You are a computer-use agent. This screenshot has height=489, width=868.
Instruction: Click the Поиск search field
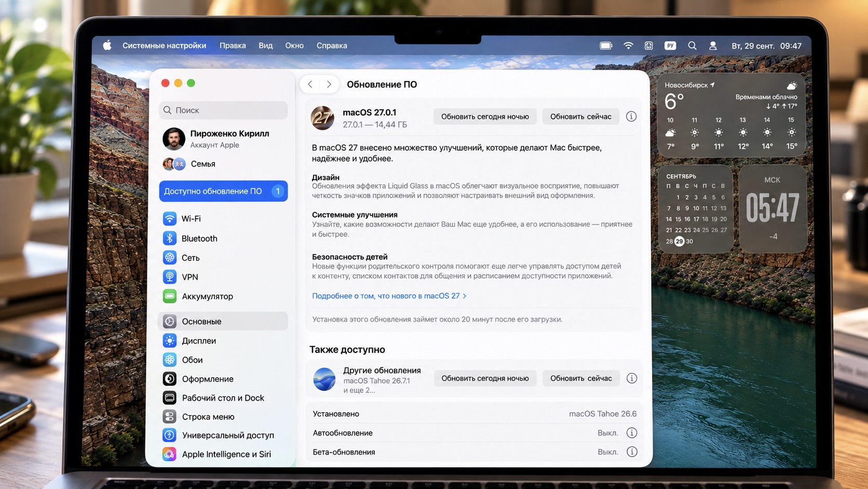(x=223, y=110)
